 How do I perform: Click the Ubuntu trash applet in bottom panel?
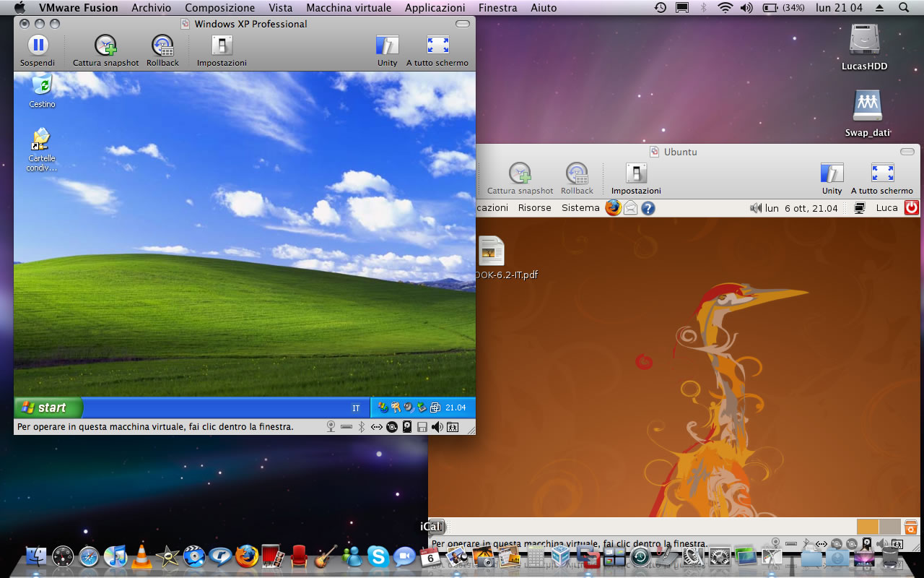[x=911, y=527]
